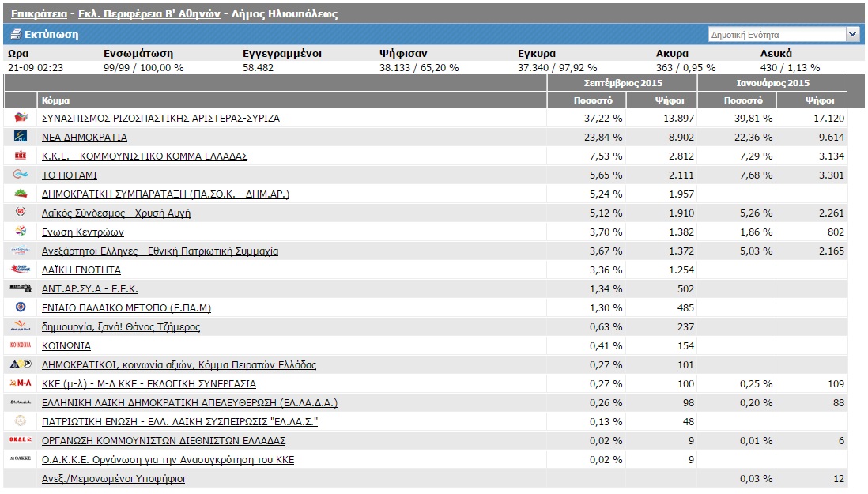Click the Δημοκρατική Συμπαράταξη logo icon
Image resolution: width=868 pixels, height=494 pixels.
(x=21, y=193)
